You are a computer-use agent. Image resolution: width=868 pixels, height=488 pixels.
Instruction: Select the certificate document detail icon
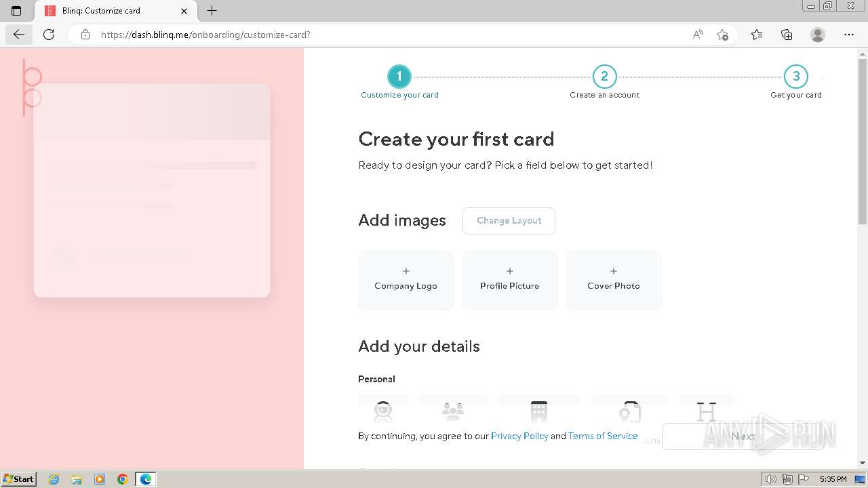coord(630,411)
